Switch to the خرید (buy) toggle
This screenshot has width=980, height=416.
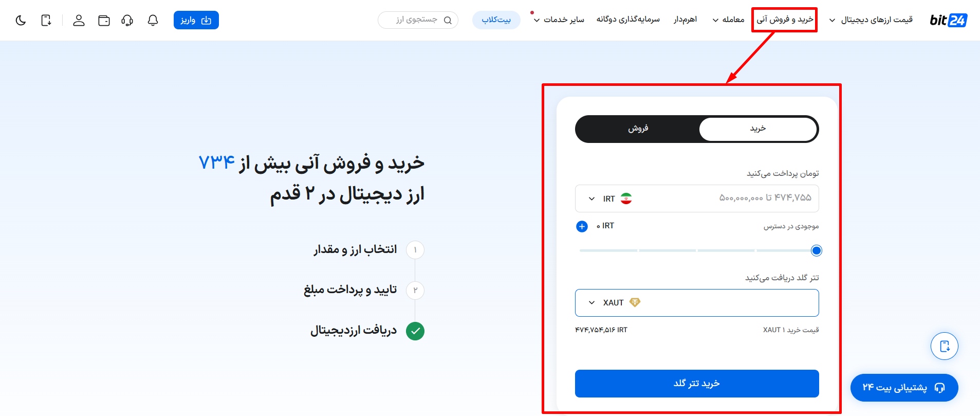point(758,129)
